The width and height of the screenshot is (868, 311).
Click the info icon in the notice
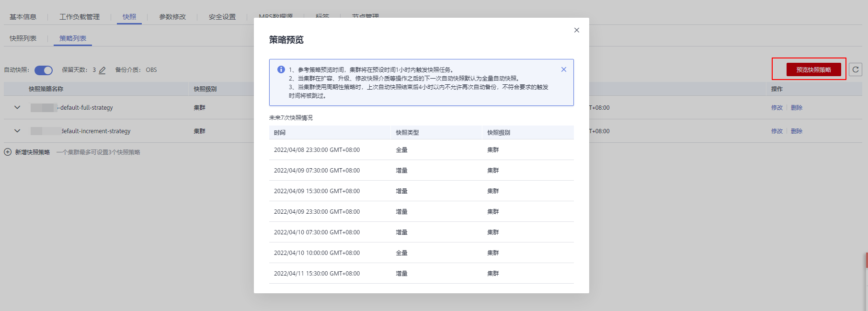tap(281, 69)
